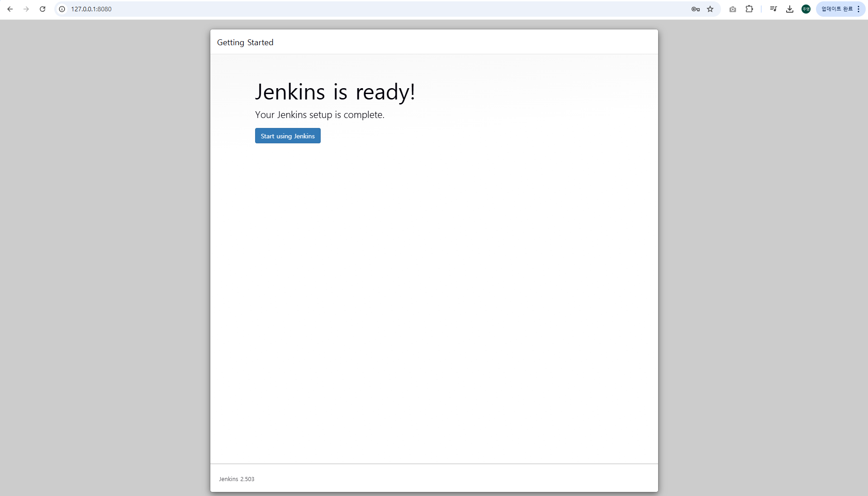Go back with the browser back arrow

10,9
